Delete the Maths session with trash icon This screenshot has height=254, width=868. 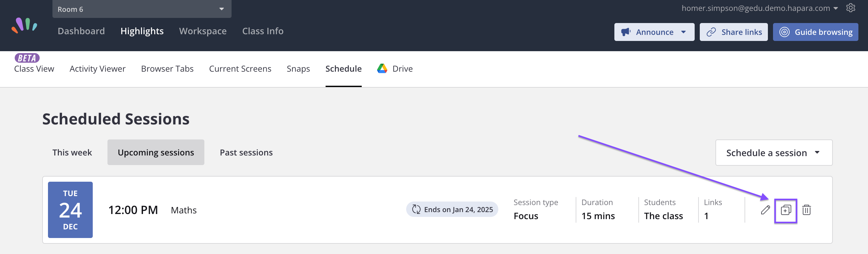click(806, 210)
